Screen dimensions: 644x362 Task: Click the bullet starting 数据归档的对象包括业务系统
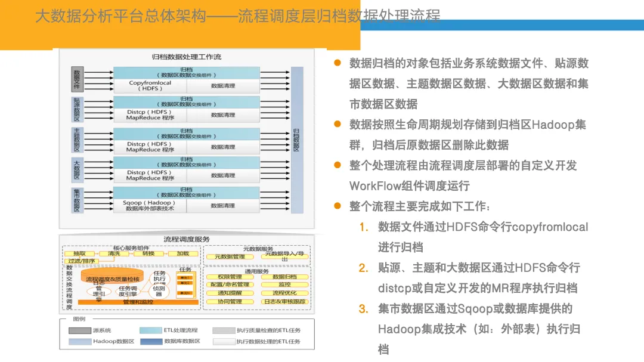point(469,83)
